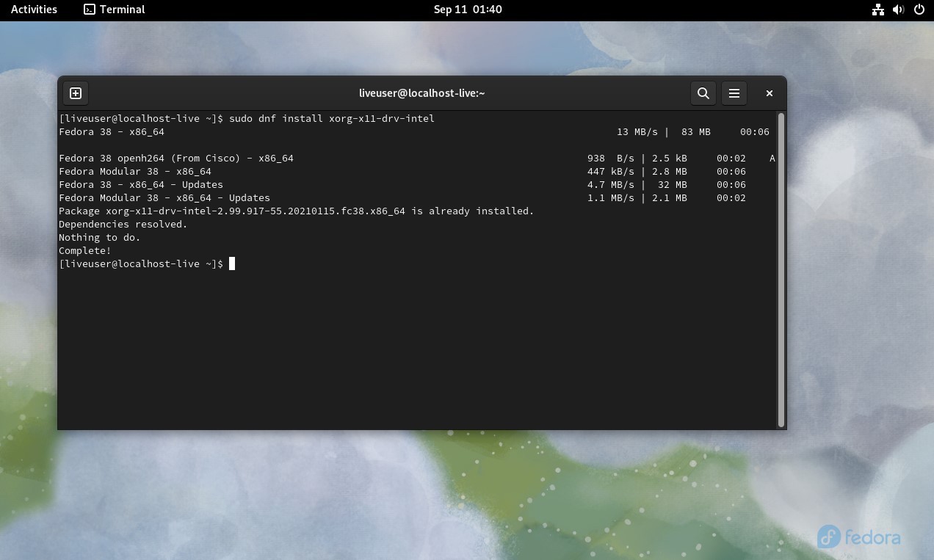Viewport: 934px width, 560px height.
Task: Select the Complete! output line
Action: point(84,250)
